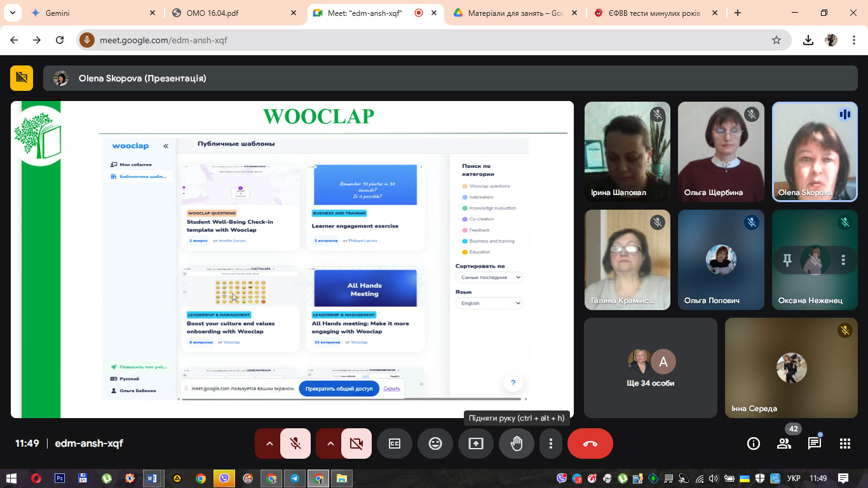This screenshot has width=868, height=488.
Task: Reload the Google Meet page
Action: 60,40
